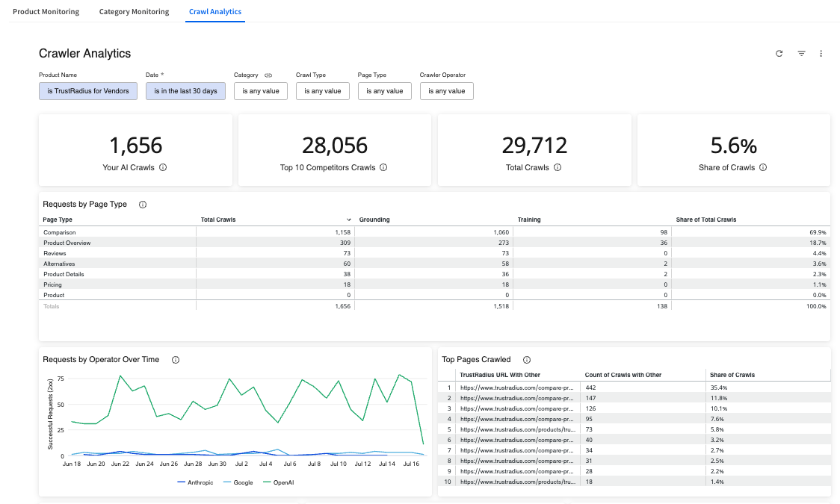Click the 29,712 Total Crawls value
This screenshot has width=840, height=504.
pos(534,146)
